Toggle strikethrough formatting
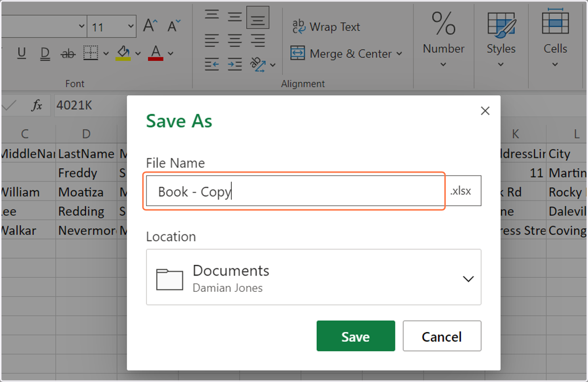588x382 pixels. [68, 53]
